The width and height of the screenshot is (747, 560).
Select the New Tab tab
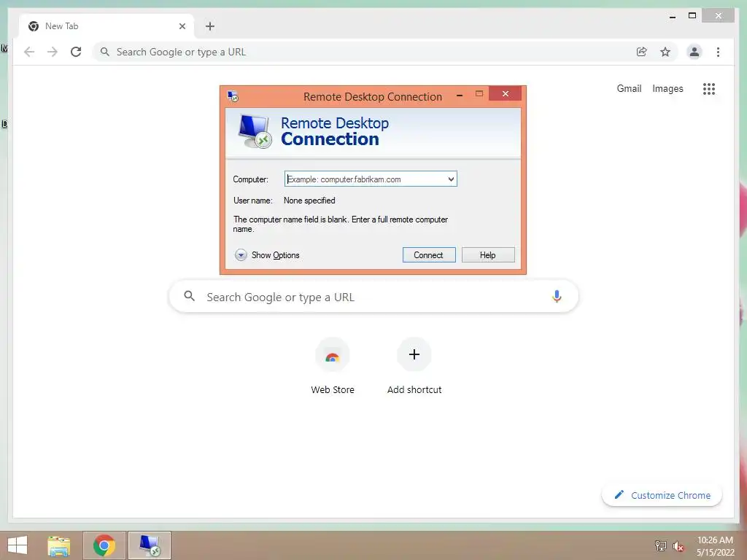pos(107,26)
